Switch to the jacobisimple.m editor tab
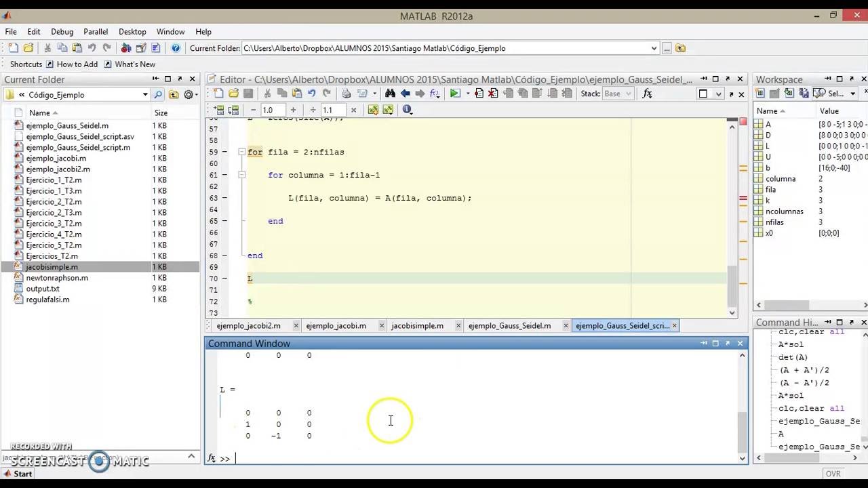868x488 pixels. coord(416,326)
